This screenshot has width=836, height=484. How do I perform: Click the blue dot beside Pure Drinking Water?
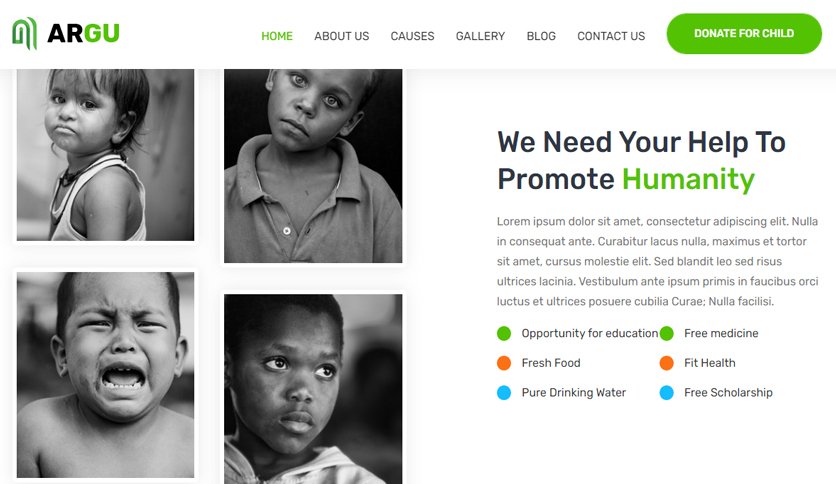pyautogui.click(x=504, y=393)
